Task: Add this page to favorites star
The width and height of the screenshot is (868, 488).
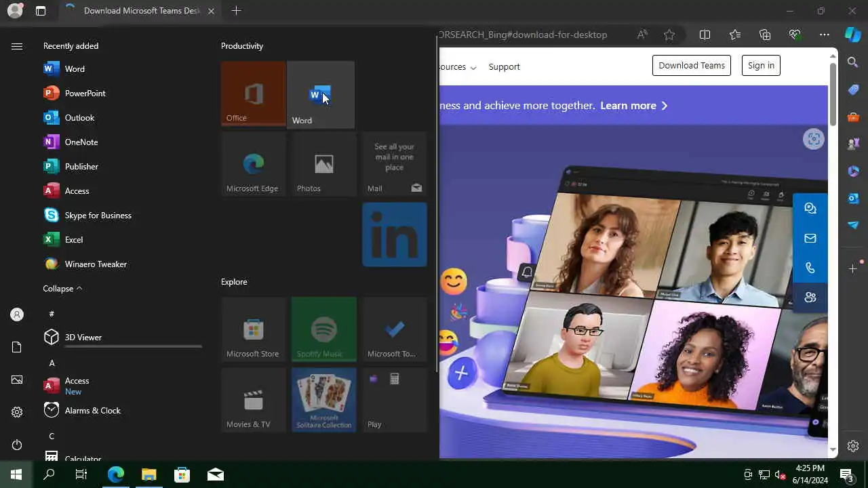Action: [669, 35]
